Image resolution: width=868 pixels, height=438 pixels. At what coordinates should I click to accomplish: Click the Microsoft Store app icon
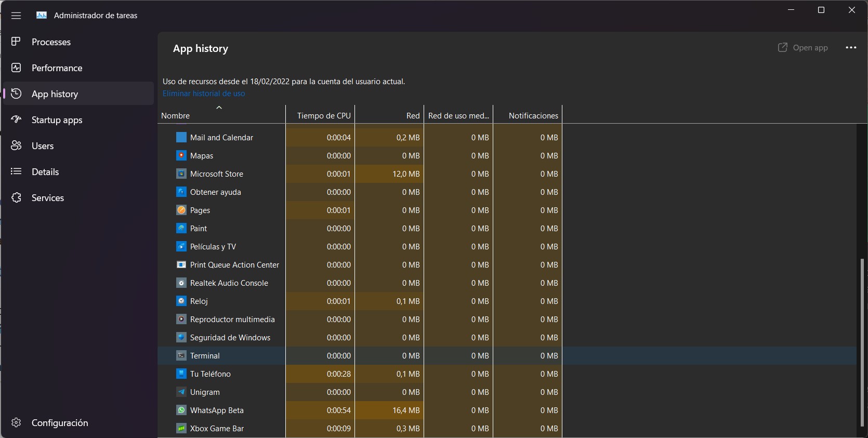coord(181,174)
